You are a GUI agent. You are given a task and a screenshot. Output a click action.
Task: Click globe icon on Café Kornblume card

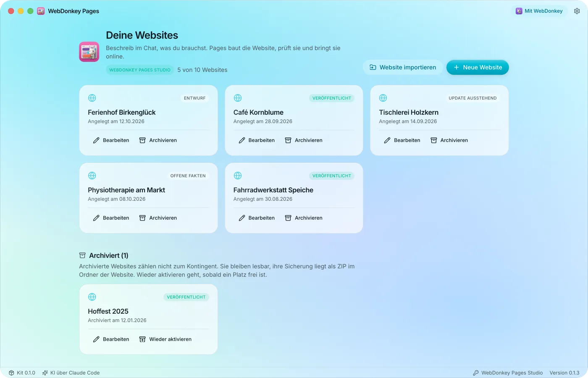[238, 98]
